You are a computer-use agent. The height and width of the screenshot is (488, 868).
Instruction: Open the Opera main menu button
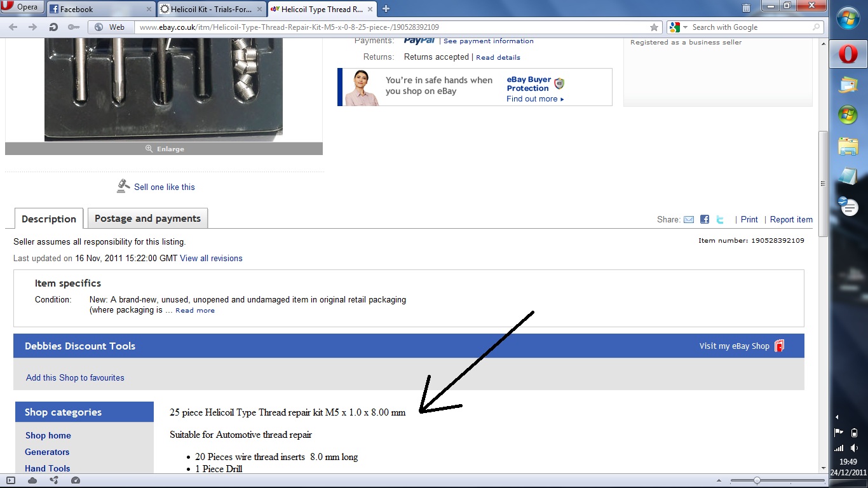click(22, 7)
